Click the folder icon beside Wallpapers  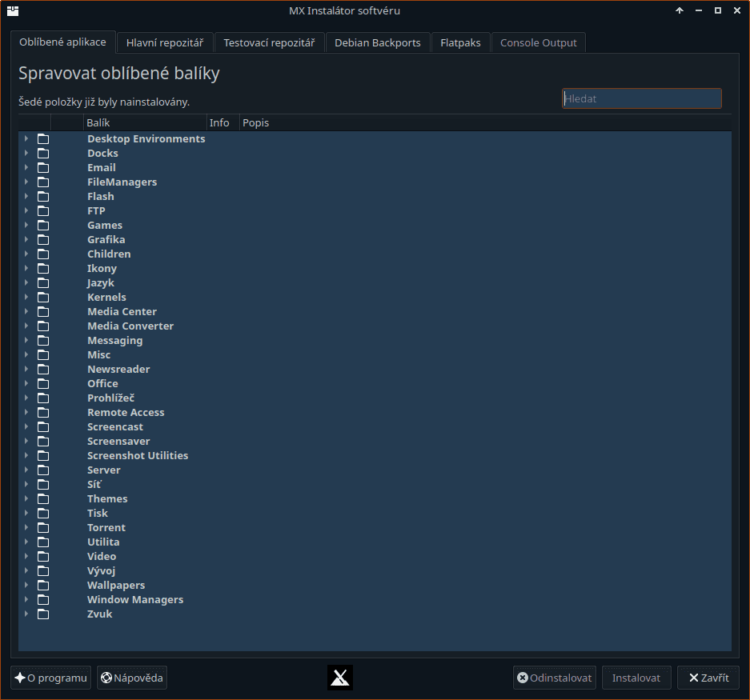(42, 585)
